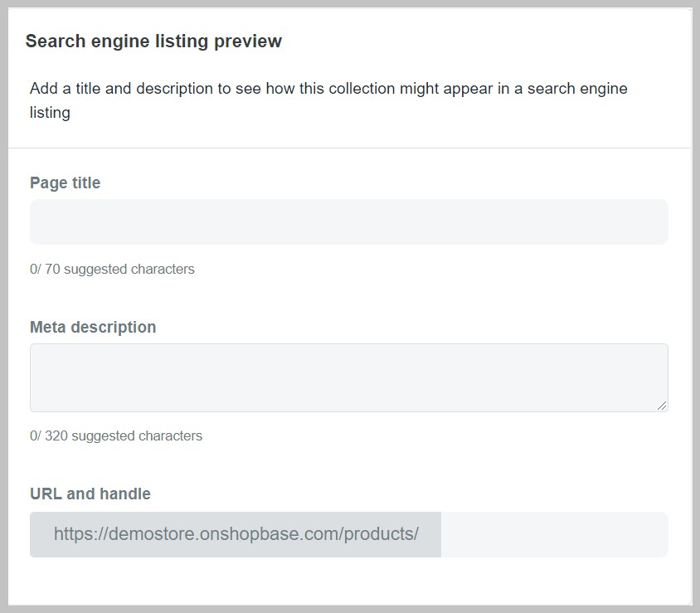
Task: Click the "Page title" field label
Action: coord(65,183)
